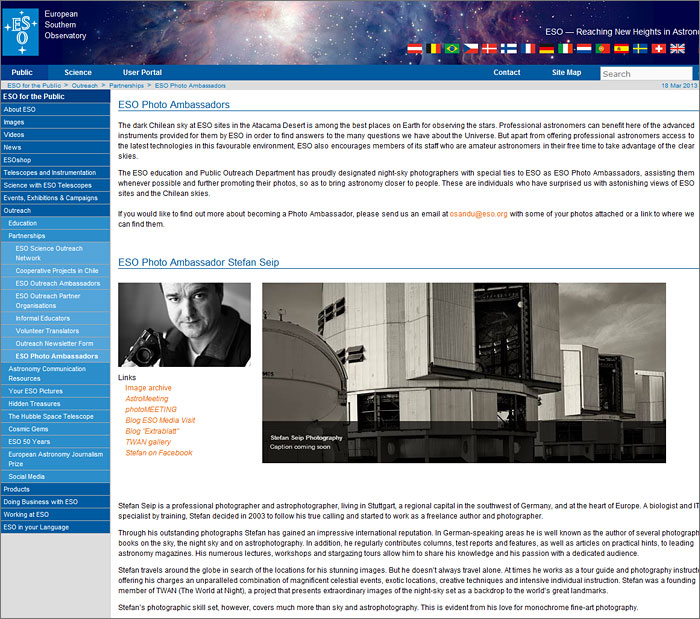Select the United Kingdom flag
This screenshot has height=619, width=700.
coord(678,49)
